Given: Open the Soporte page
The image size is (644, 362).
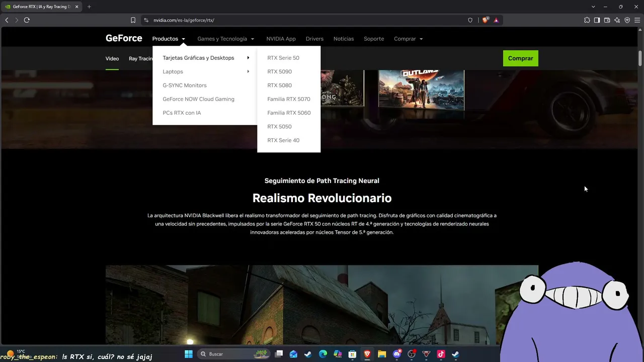Looking at the screenshot, I should point(374,39).
